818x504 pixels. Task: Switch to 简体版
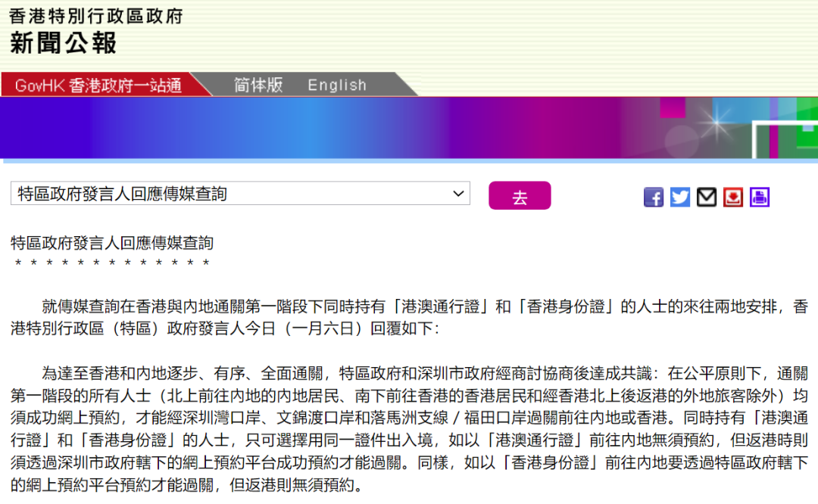(258, 85)
